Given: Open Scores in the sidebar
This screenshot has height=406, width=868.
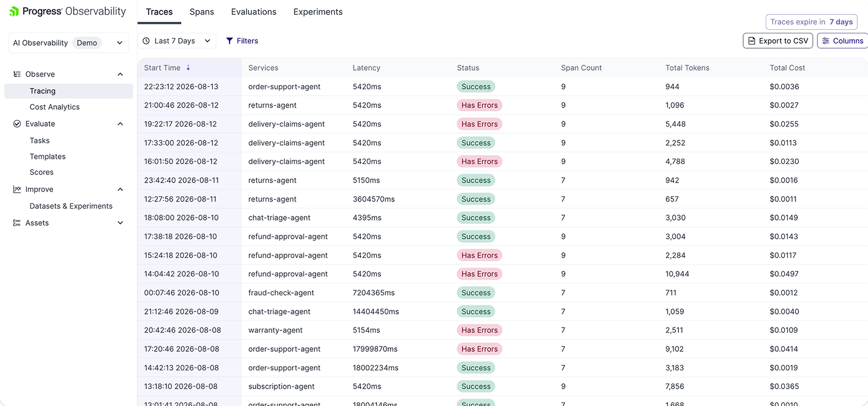Looking at the screenshot, I should pos(42,172).
